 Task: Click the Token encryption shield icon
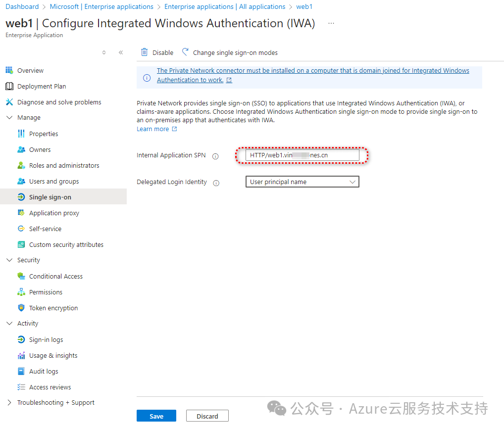[21, 308]
